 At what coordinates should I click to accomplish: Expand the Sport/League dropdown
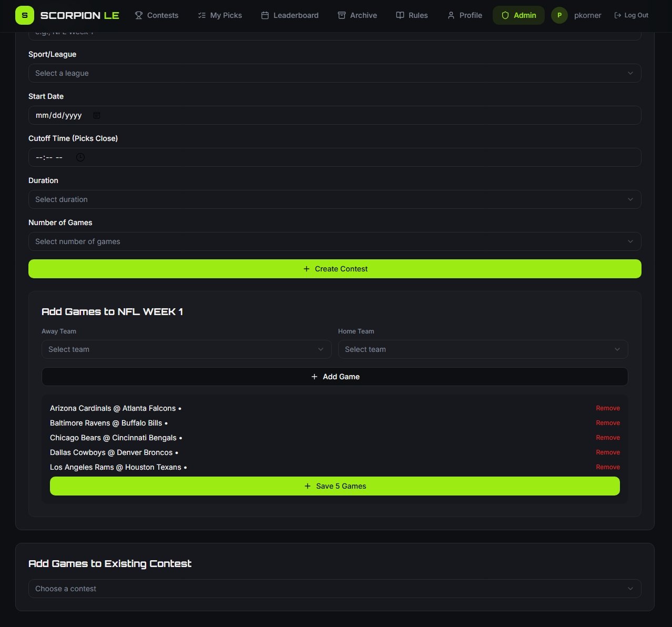pyautogui.click(x=334, y=73)
